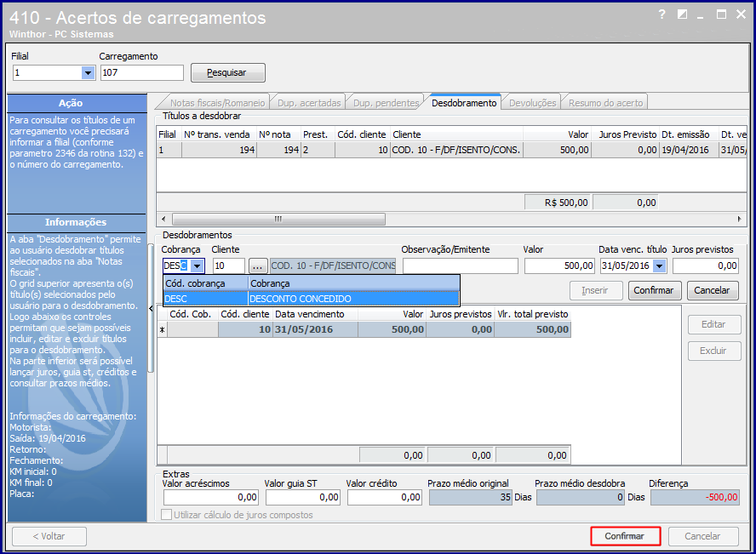Select DESCONTO CONCEDIDO in the dropdown list
The width and height of the screenshot is (756, 554).
click(x=311, y=299)
